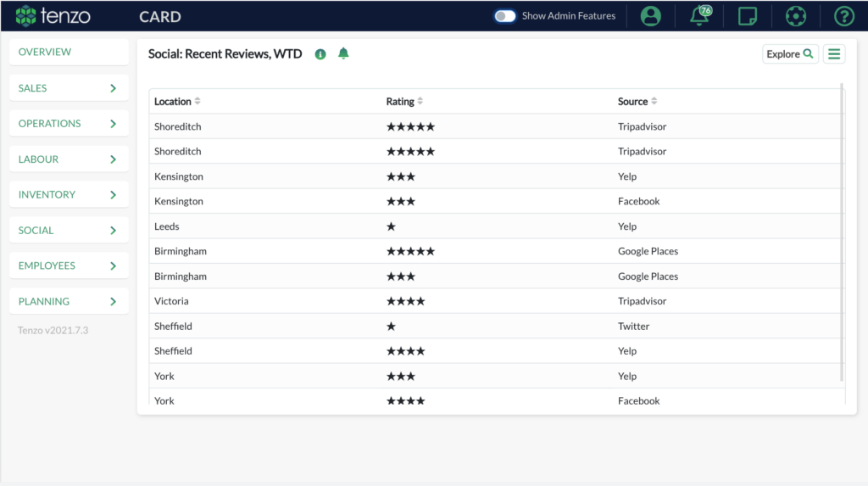Screen dimensions: 868x486
Task: Open the Social menu item
Action: pyautogui.click(x=69, y=230)
